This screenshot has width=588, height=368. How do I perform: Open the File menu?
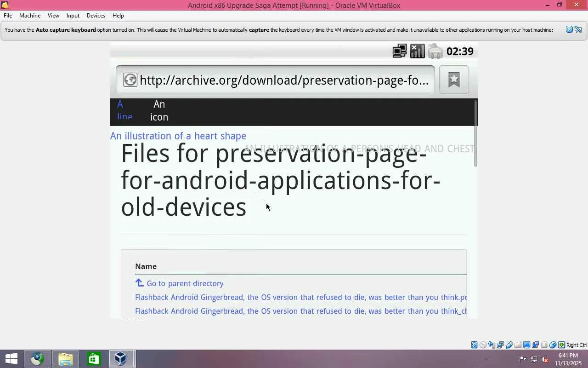coord(8,15)
